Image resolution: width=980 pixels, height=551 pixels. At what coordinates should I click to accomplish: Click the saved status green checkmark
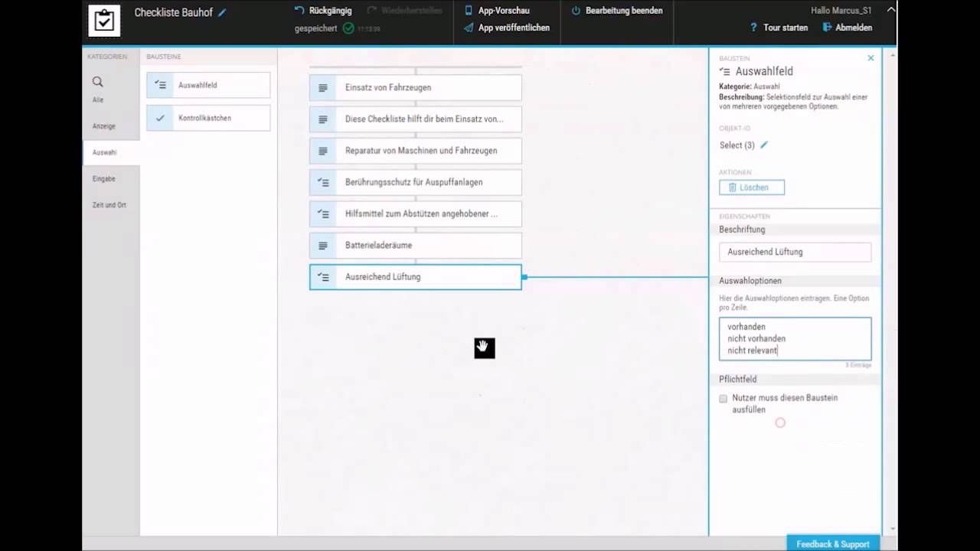tap(348, 28)
